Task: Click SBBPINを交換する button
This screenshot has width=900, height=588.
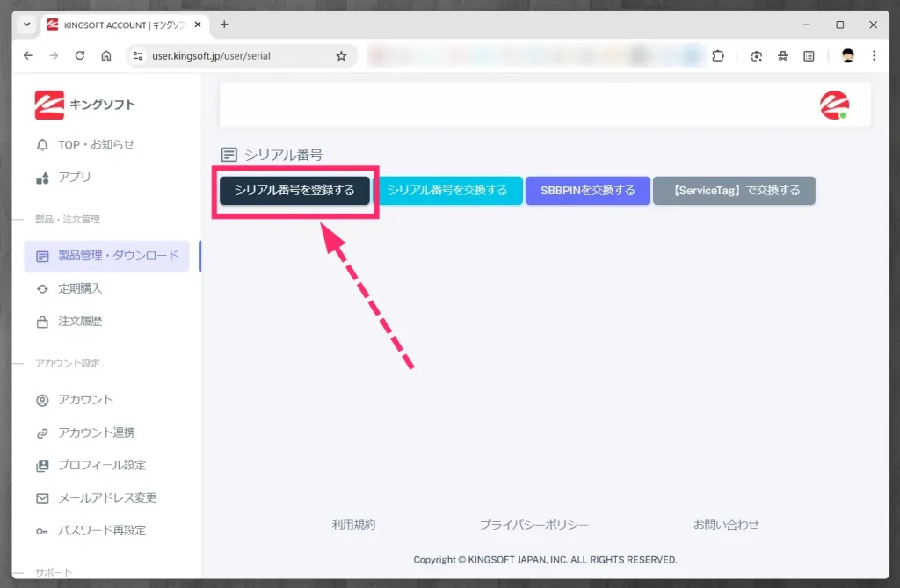Action: 587,190
